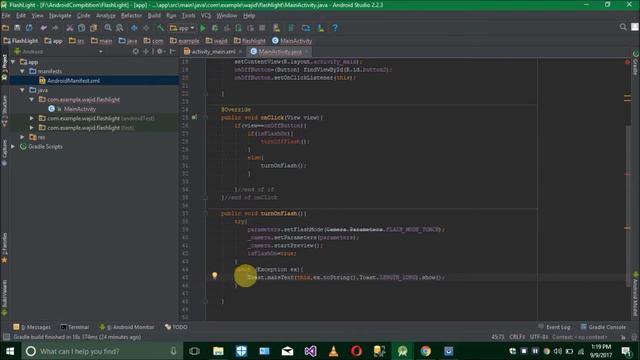Toggle the Structure tool window side tab
Image resolution: width=640 pixels, height=360 pixels.
coord(4,111)
